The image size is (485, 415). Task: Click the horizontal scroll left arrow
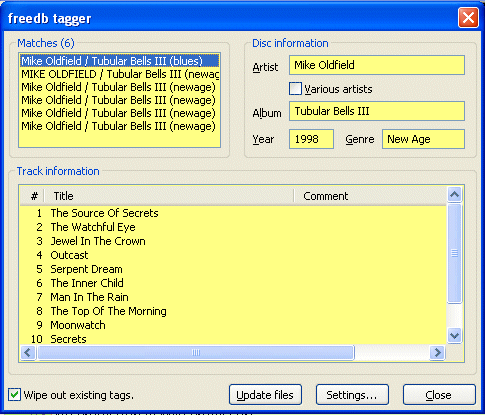[x=28, y=352]
